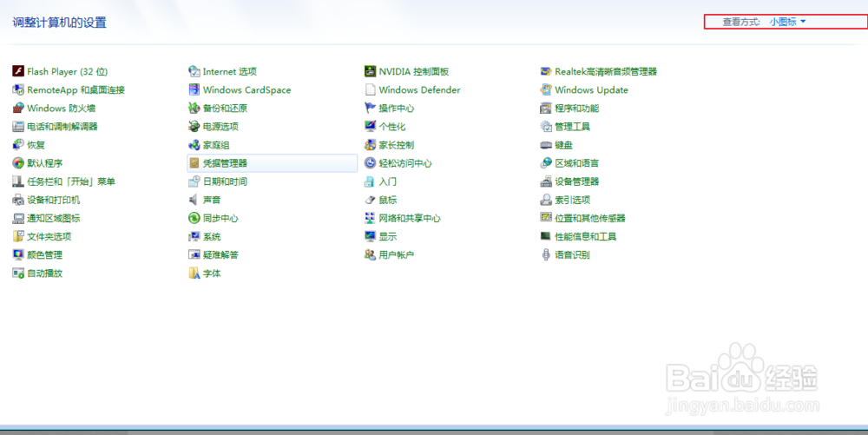868x435 pixels.
Task: Click the 管理工具 link
Action: pyautogui.click(x=572, y=126)
